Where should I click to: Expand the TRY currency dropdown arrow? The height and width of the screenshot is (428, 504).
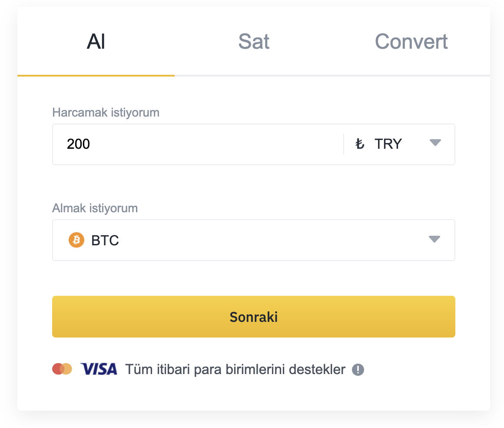tap(435, 143)
